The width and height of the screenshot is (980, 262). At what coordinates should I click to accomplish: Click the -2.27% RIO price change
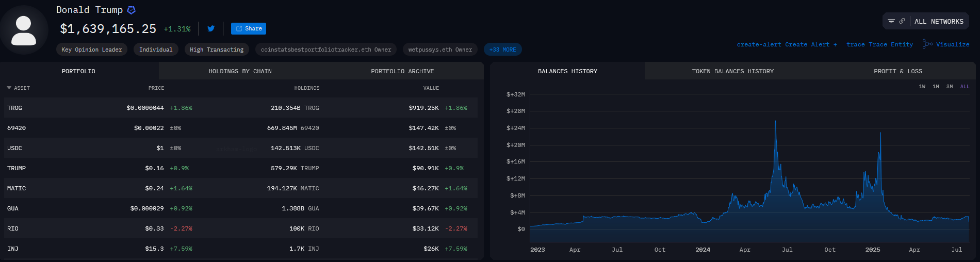181,228
